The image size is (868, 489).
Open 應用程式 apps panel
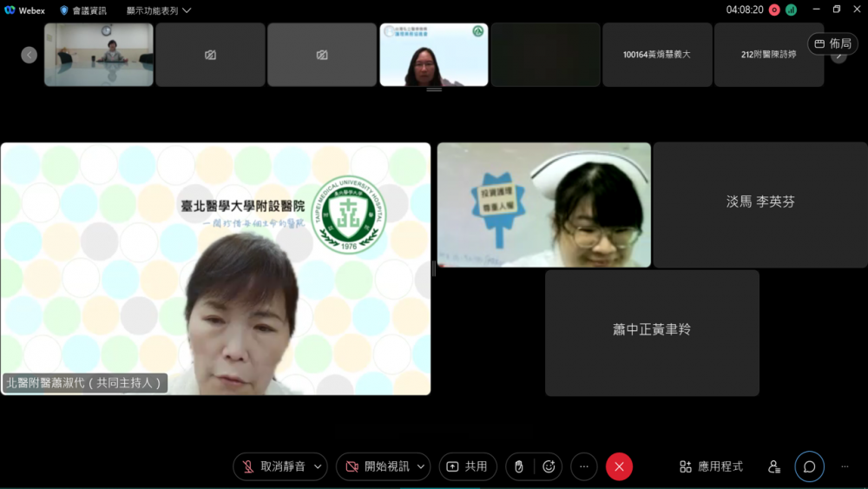tap(712, 466)
